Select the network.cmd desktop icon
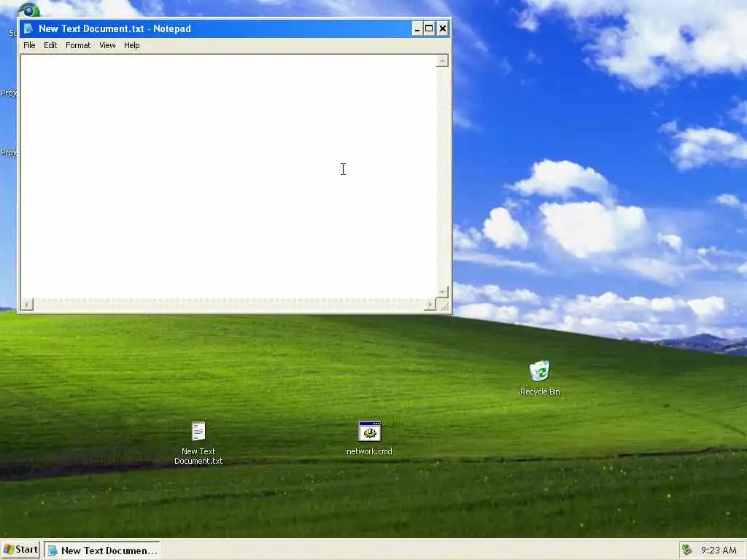Screen dimensions: 747x560 tap(370, 432)
